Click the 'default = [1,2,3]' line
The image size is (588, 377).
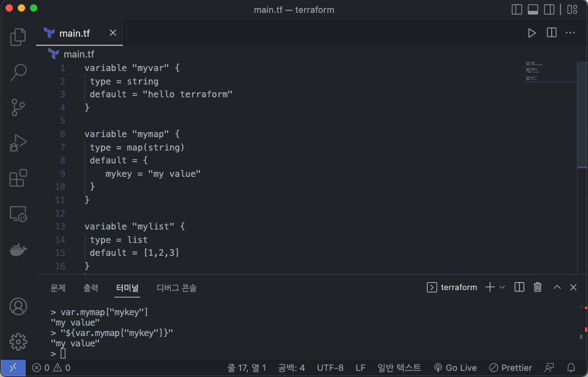click(x=134, y=253)
